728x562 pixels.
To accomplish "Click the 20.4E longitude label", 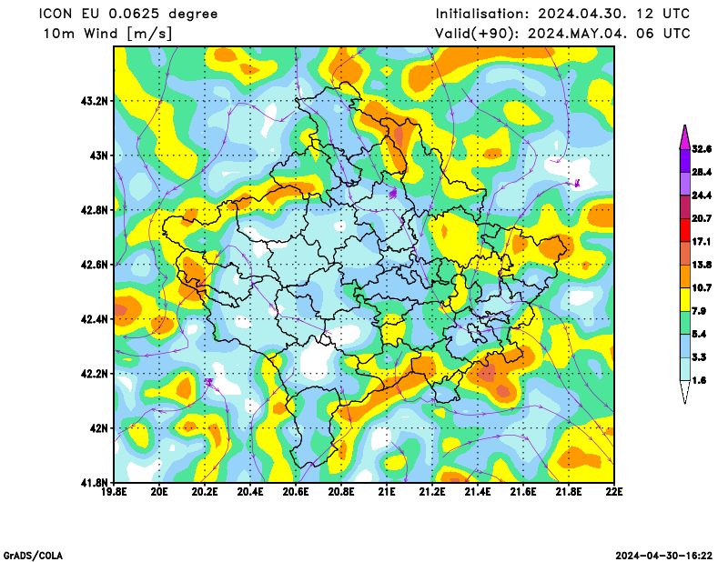I will coord(250,491).
